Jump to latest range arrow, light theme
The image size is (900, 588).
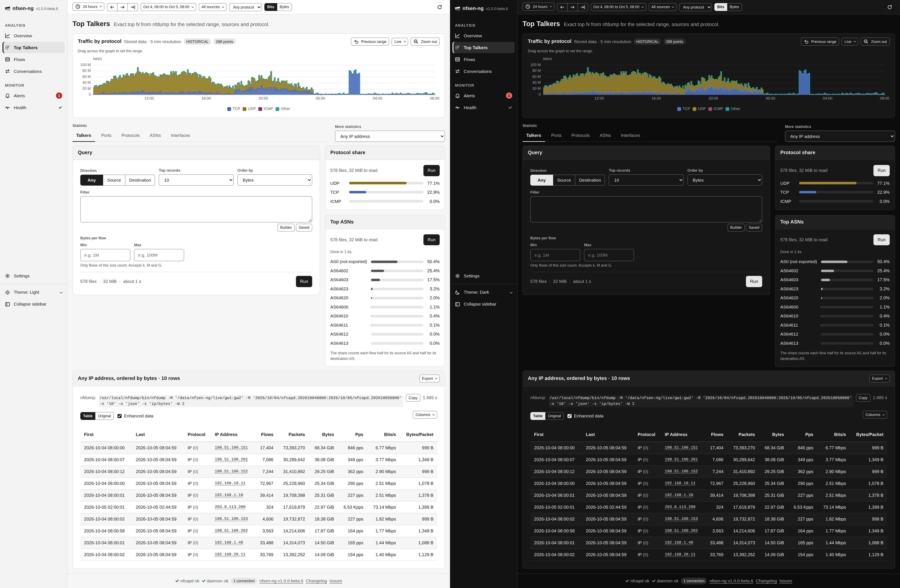coord(133,7)
